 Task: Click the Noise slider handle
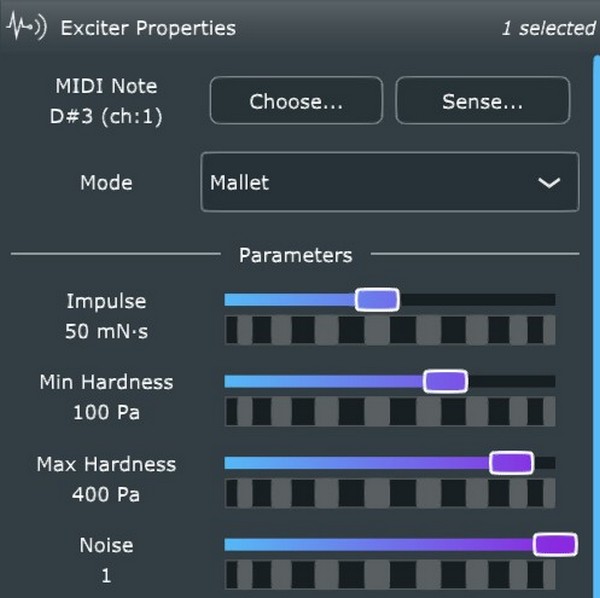point(555,544)
